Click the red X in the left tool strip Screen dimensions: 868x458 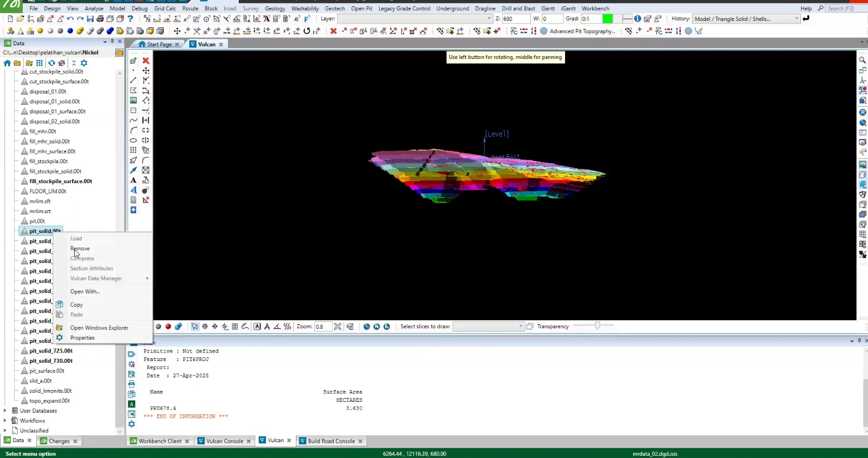pyautogui.click(x=146, y=61)
